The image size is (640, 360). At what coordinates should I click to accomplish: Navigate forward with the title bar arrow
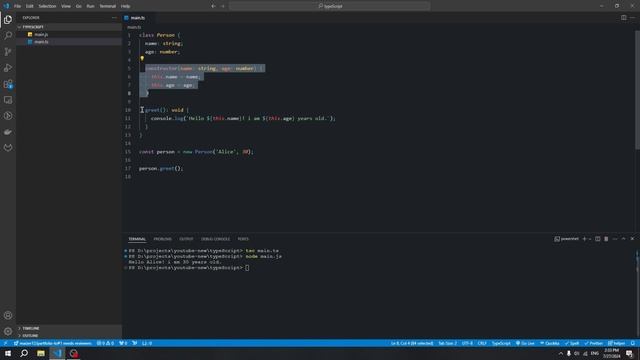222,6
